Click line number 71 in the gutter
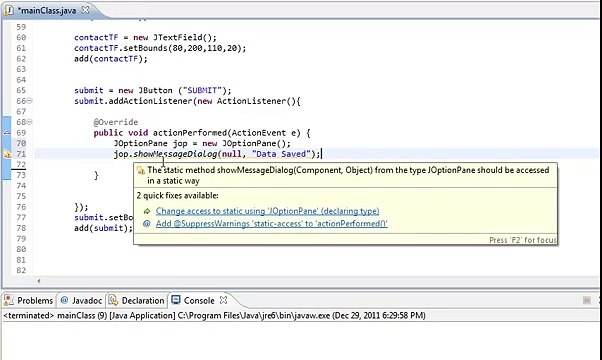602x360 pixels. point(21,154)
